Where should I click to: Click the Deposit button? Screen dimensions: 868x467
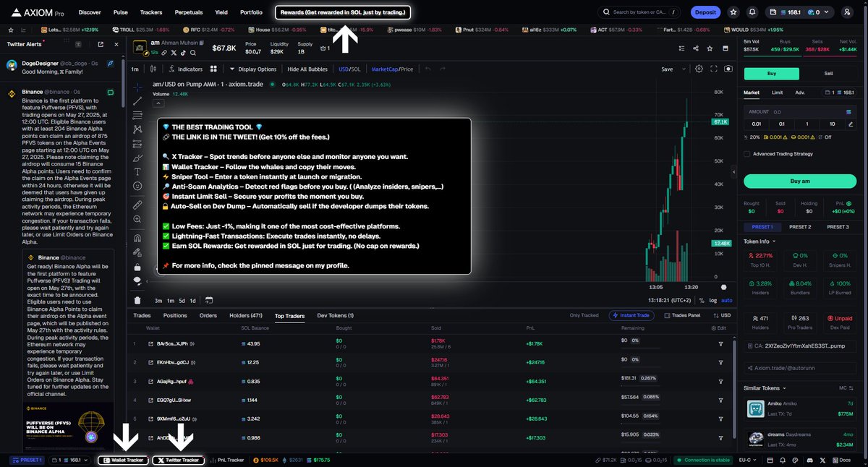705,12
